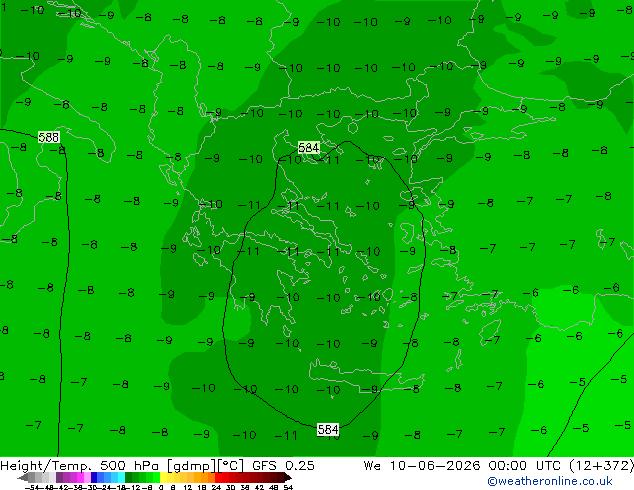The image size is (634, 490).
Task: Select the cyan swatch in the color scale
Action: click(122, 477)
